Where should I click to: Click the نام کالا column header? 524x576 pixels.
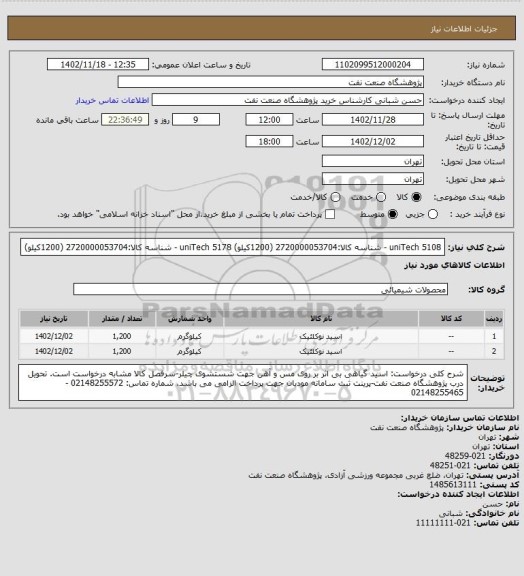point(321,319)
